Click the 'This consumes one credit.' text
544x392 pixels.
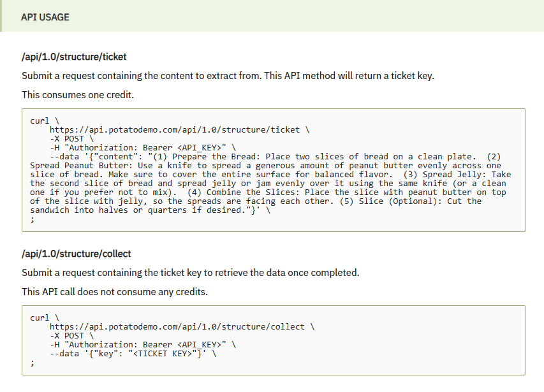pyautogui.click(x=78, y=94)
